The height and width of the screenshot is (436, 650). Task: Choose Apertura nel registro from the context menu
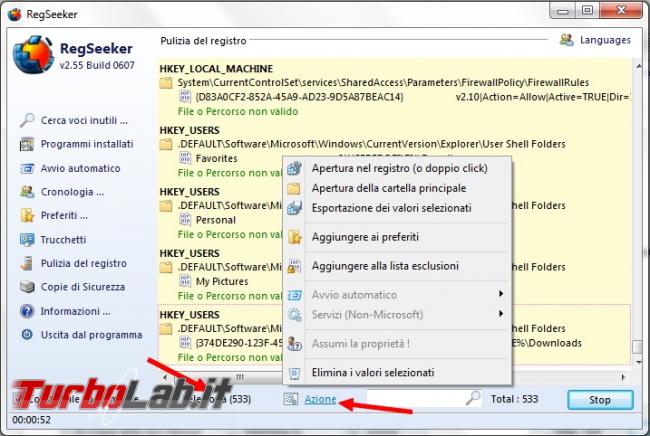click(x=400, y=168)
